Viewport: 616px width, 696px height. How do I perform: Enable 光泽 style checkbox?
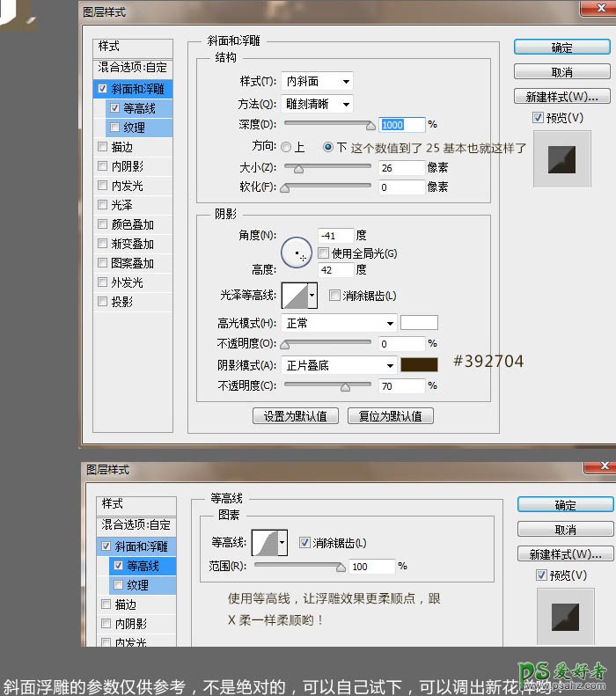pyautogui.click(x=102, y=205)
